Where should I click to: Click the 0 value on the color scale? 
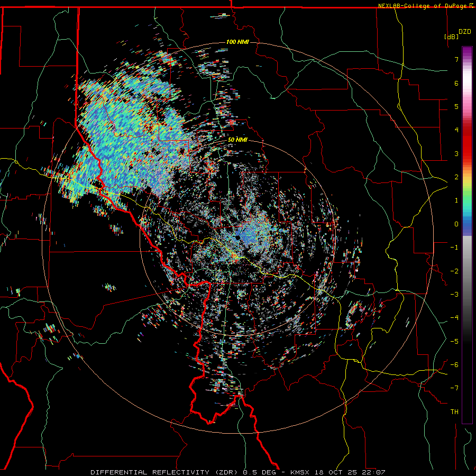(456, 224)
